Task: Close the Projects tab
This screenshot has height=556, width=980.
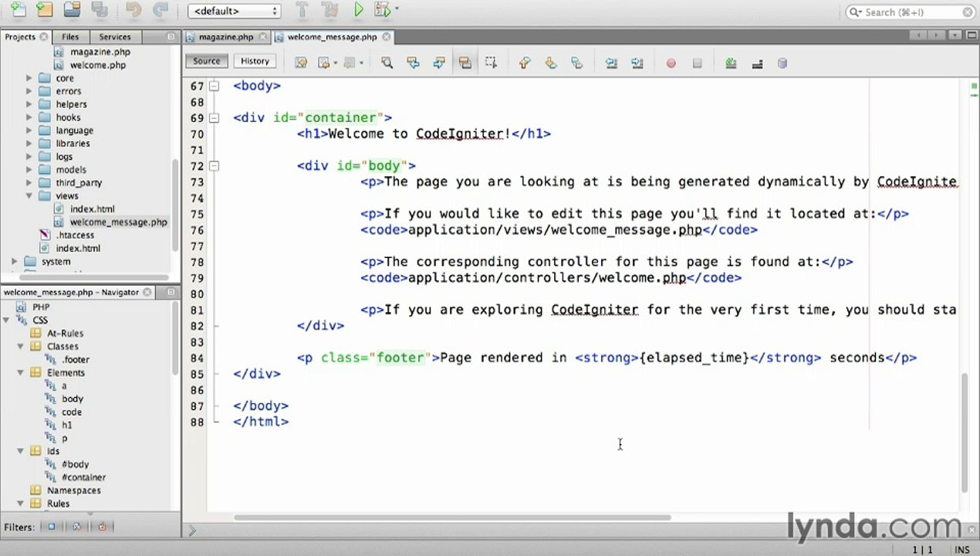Action: coord(44,36)
